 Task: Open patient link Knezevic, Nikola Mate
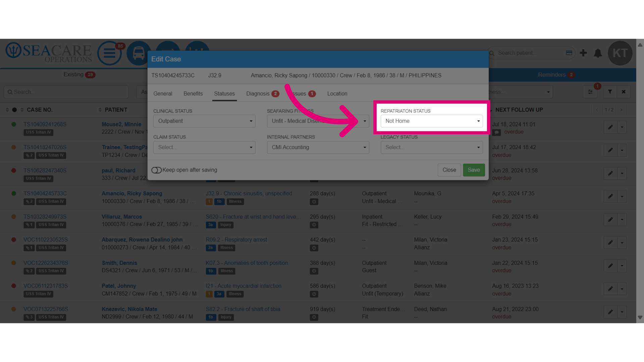pos(129,309)
